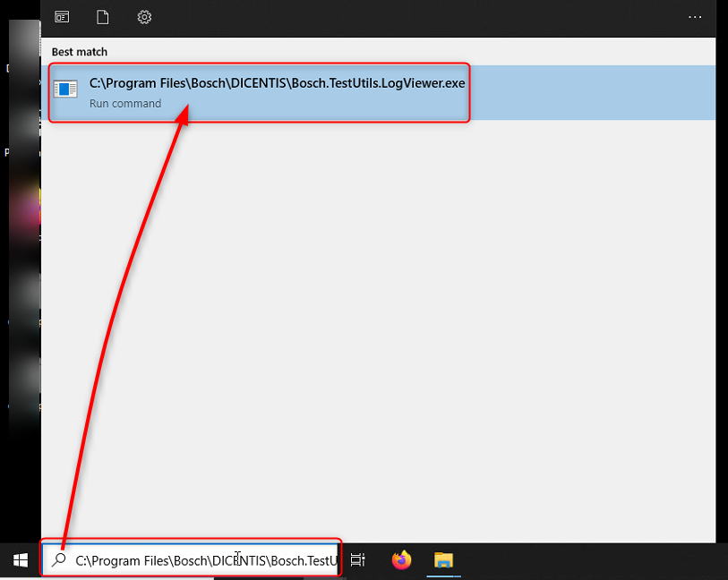Screen dimensions: 728x580
Task: Open the Windows Start menu
Action: (21, 560)
